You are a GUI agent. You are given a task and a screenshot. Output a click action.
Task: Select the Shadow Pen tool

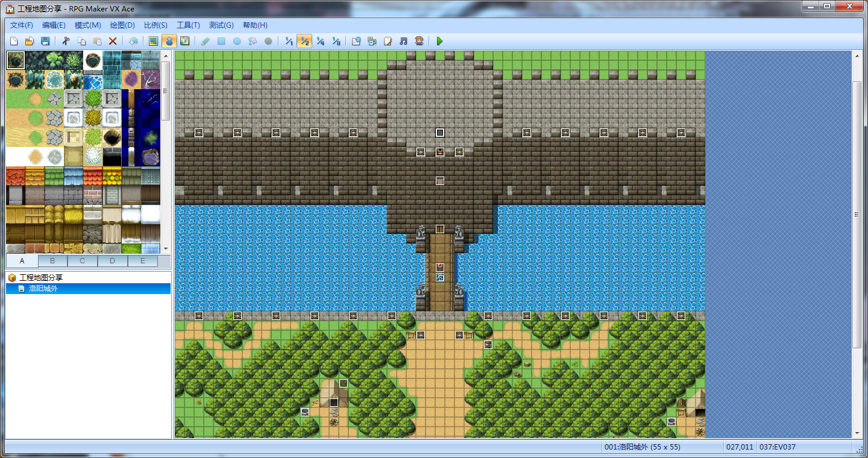point(268,41)
